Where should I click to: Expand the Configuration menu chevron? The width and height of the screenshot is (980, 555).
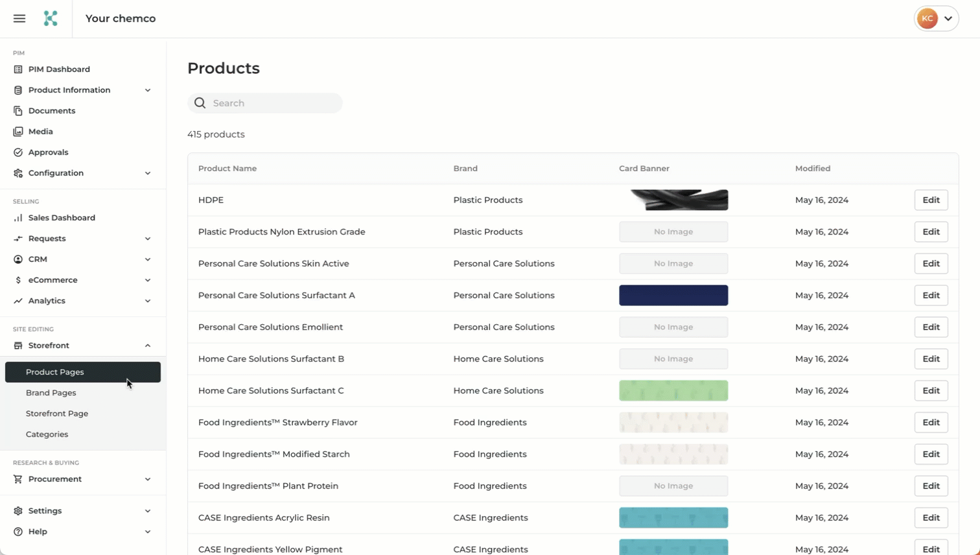point(148,173)
